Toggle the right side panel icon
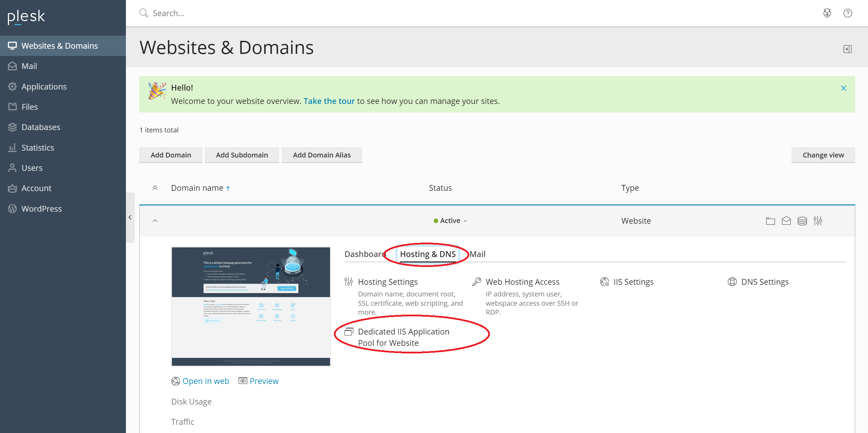The width and height of the screenshot is (868, 433). tap(847, 49)
